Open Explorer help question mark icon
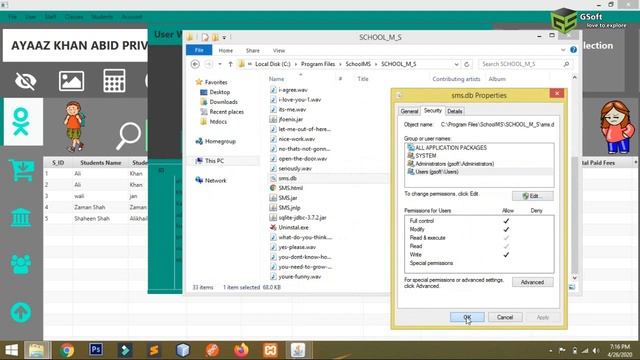Screen dimensions: 640x360 click(573, 50)
